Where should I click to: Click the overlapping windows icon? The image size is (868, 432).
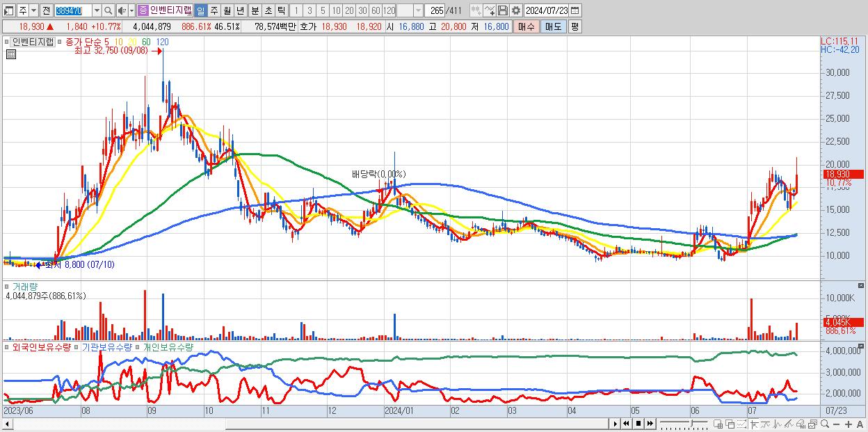click(730, 424)
